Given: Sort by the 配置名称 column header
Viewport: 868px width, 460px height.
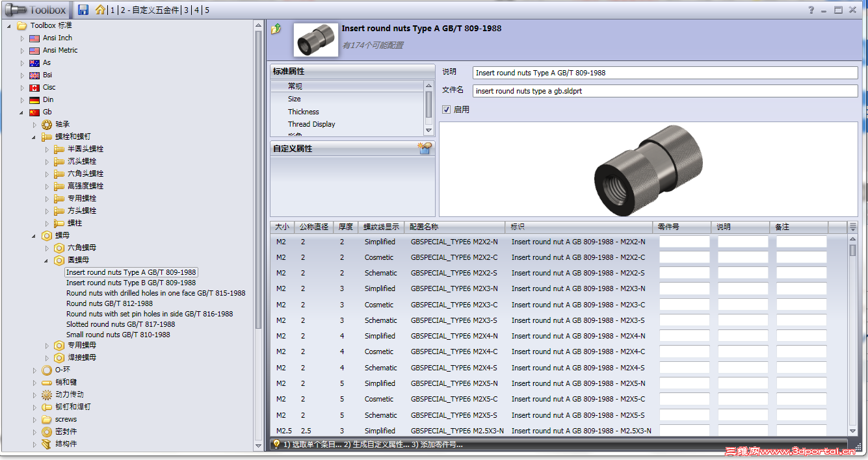Looking at the screenshot, I should pos(454,227).
